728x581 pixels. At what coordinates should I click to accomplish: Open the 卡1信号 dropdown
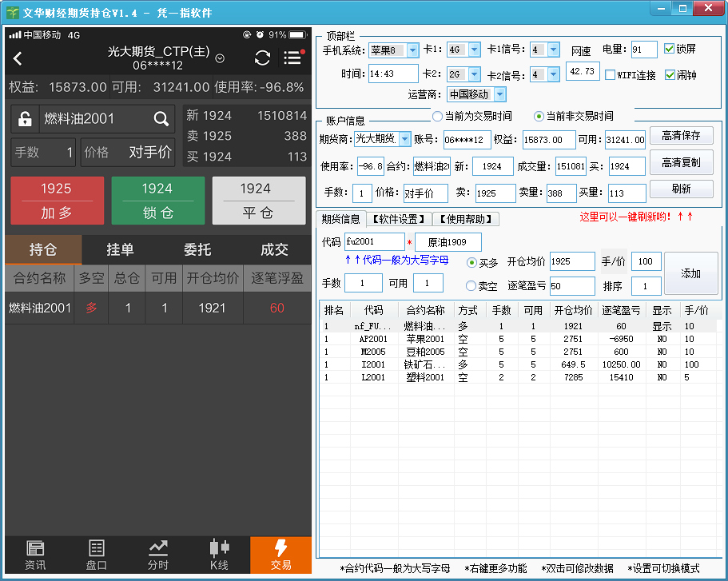(x=553, y=50)
